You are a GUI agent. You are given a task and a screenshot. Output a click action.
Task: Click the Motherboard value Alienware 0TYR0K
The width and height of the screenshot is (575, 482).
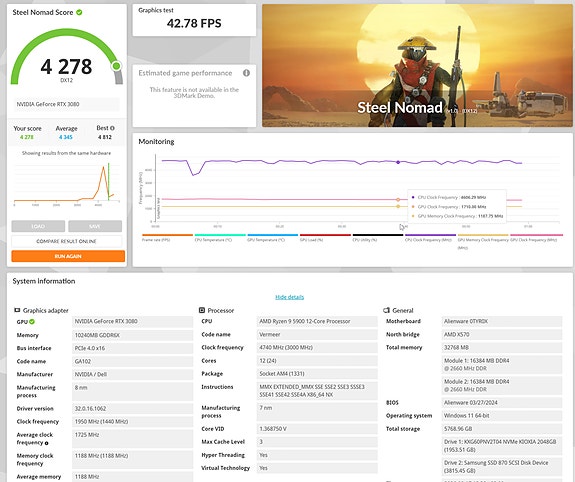502,321
